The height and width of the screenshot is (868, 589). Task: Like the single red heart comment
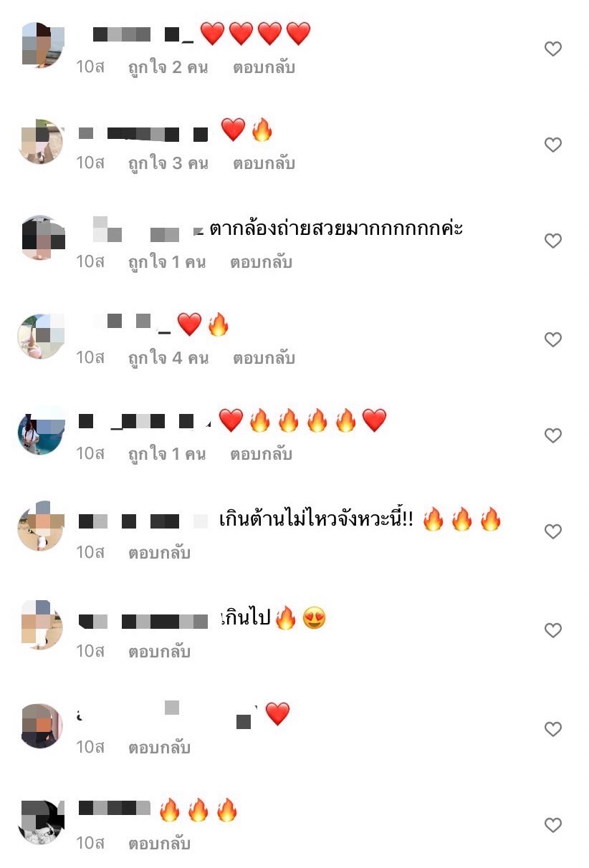(x=552, y=729)
